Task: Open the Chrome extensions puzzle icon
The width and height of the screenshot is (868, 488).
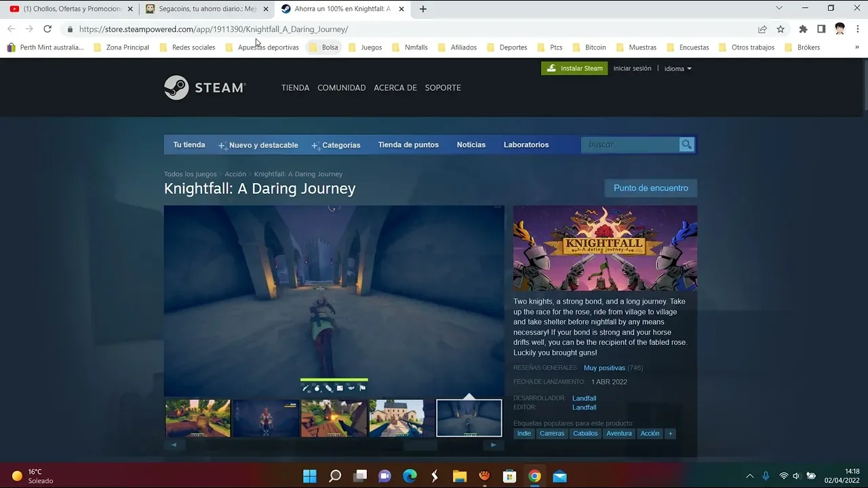Action: tap(804, 29)
